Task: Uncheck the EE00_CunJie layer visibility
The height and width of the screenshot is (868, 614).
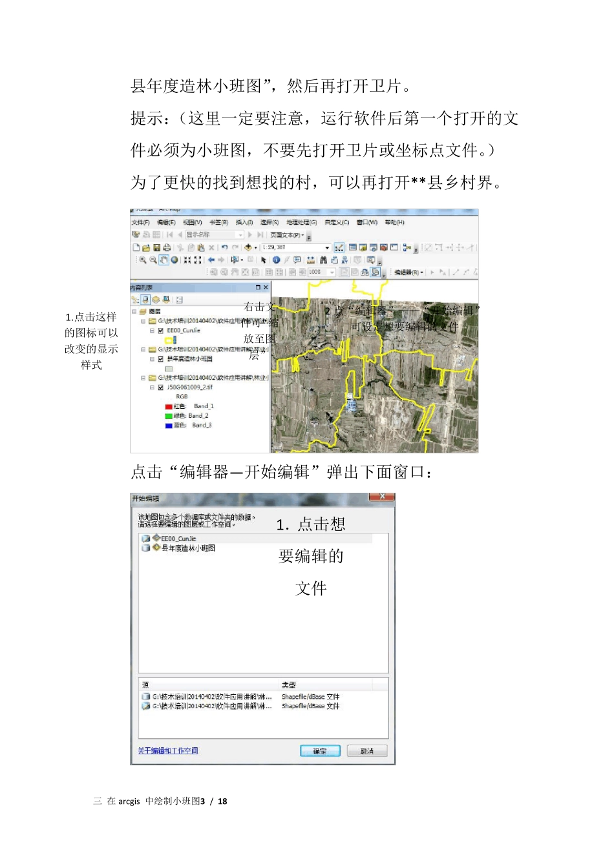Action: [161, 330]
